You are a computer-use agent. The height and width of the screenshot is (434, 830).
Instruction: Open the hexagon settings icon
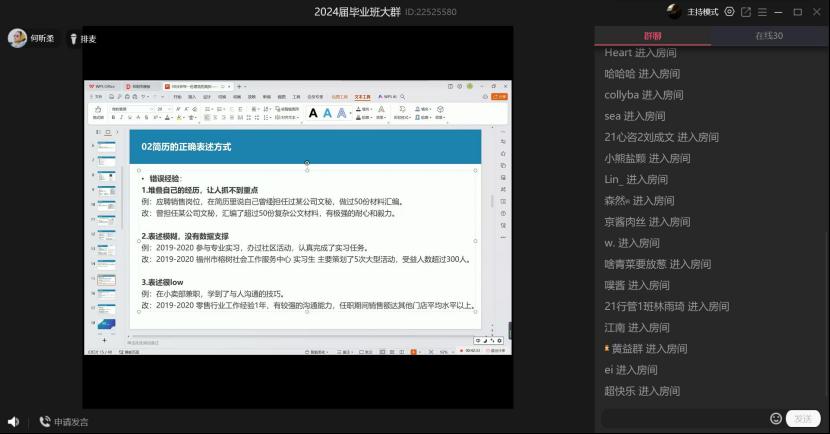click(x=729, y=12)
